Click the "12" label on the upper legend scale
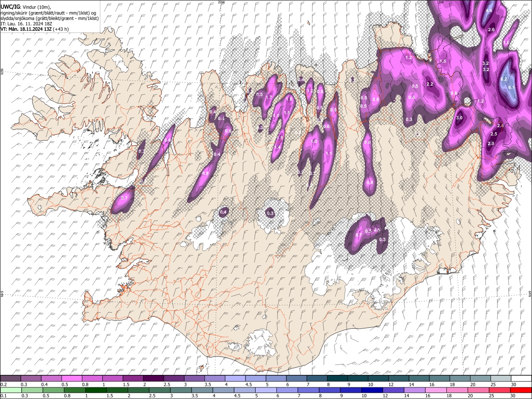This screenshot has height=399, width=532. point(391,384)
